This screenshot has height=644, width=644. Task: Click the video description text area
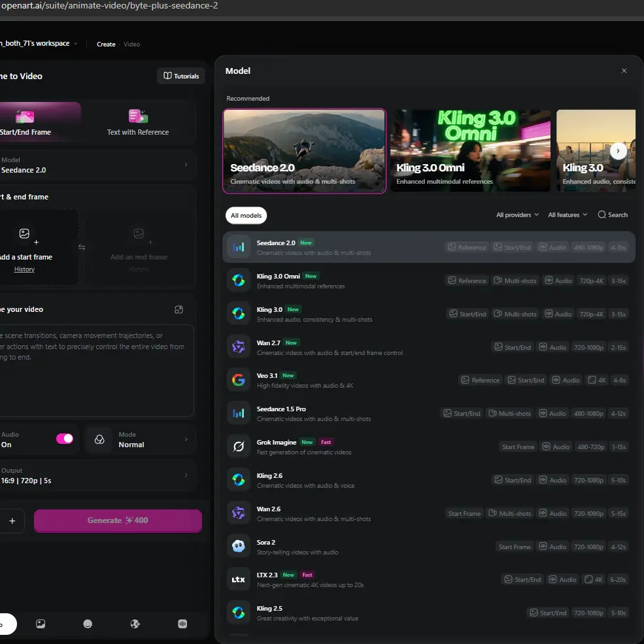pos(95,371)
